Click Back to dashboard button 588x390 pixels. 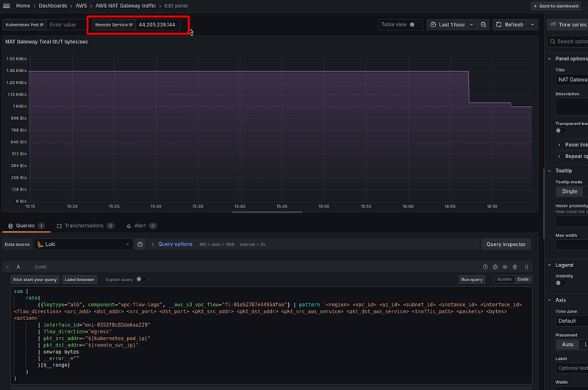pyautogui.click(x=556, y=6)
